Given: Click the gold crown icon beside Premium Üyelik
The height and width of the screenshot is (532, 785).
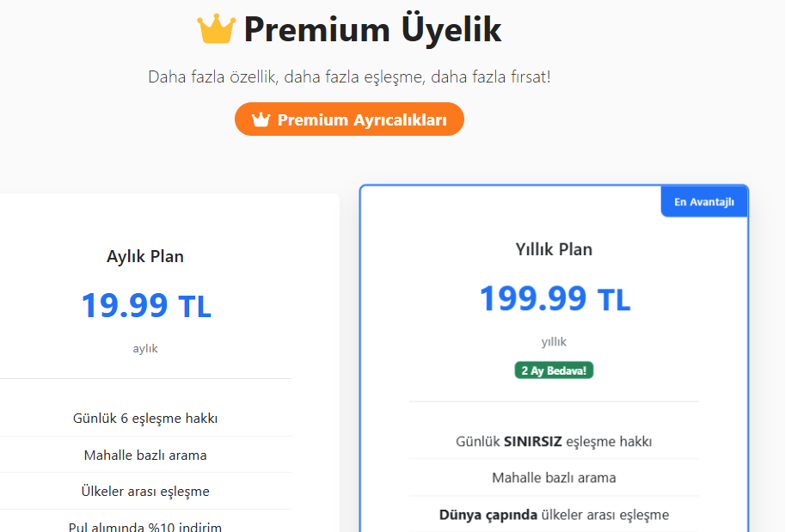Looking at the screenshot, I should [217, 29].
